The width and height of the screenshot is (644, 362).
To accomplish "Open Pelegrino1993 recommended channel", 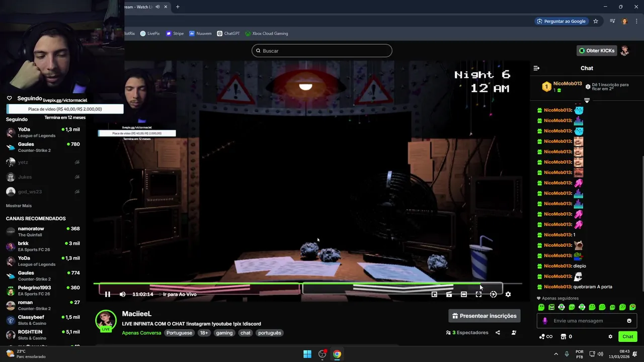I will tap(43, 291).
